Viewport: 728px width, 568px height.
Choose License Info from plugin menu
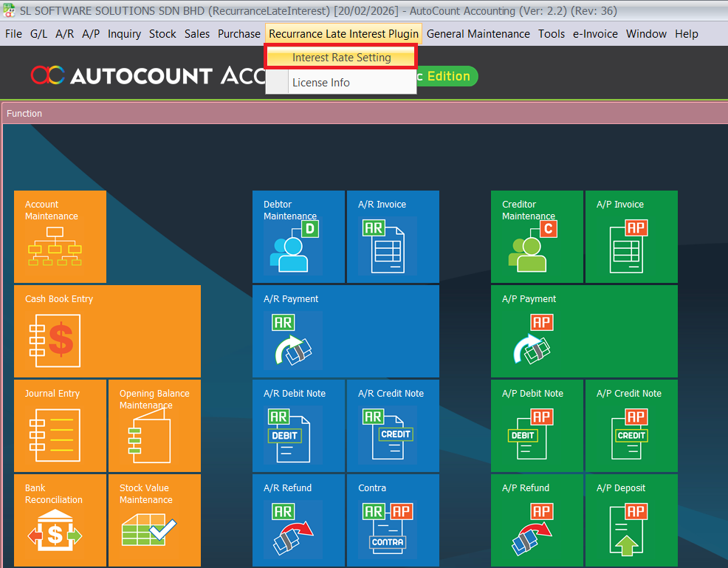[321, 83]
